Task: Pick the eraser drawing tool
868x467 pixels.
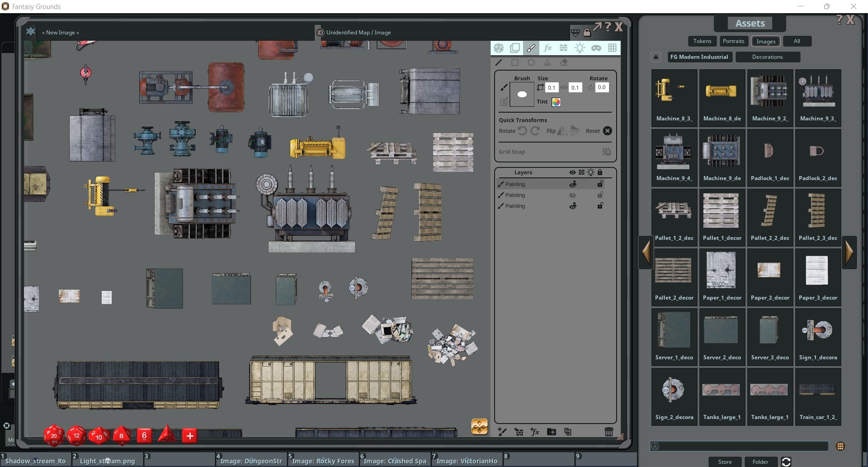Action: point(564,63)
